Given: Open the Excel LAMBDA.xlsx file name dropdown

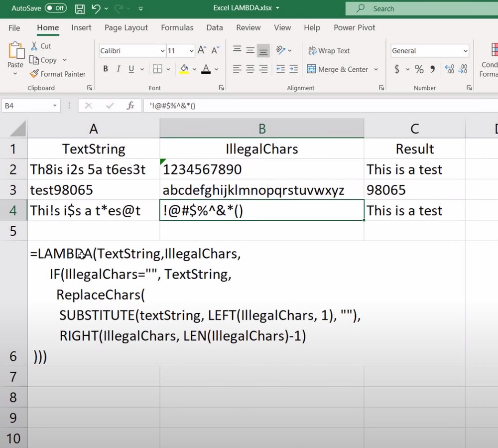Looking at the screenshot, I should tap(277, 8).
